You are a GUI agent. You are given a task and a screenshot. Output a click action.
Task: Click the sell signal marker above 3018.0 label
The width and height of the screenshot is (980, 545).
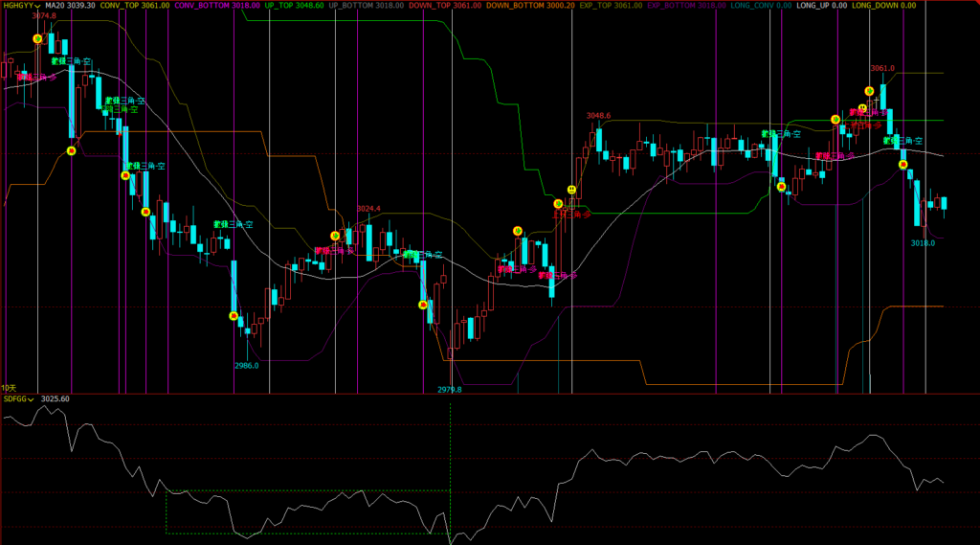pyautogui.click(x=902, y=165)
